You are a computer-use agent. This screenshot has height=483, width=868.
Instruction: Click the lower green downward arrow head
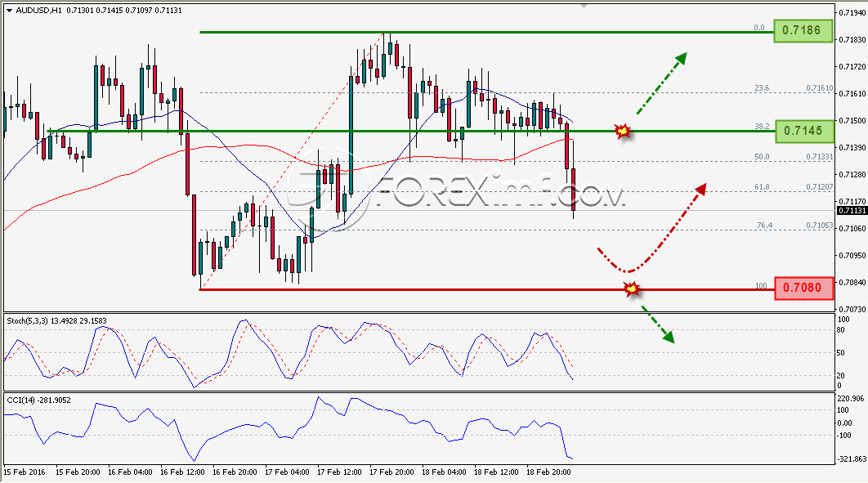pos(669,337)
